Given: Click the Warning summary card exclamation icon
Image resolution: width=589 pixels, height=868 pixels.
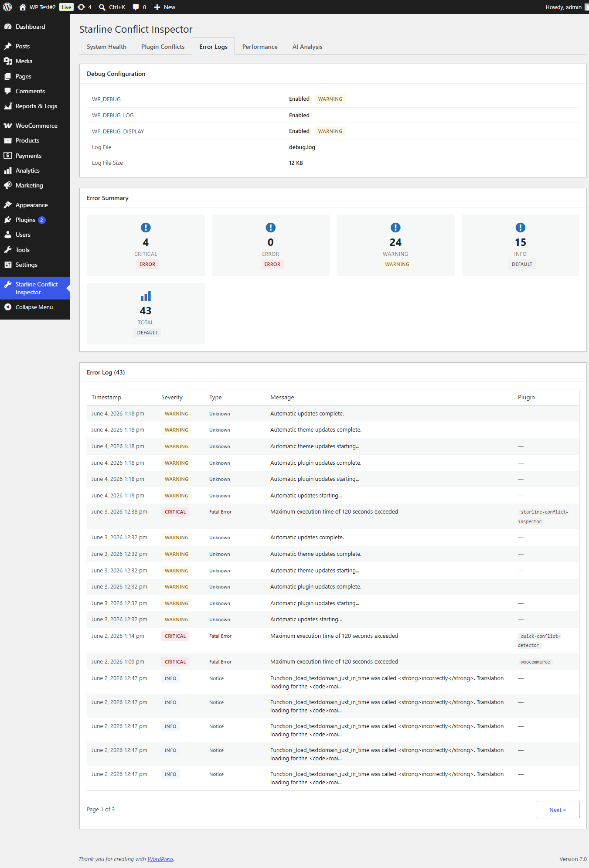Looking at the screenshot, I should (395, 228).
